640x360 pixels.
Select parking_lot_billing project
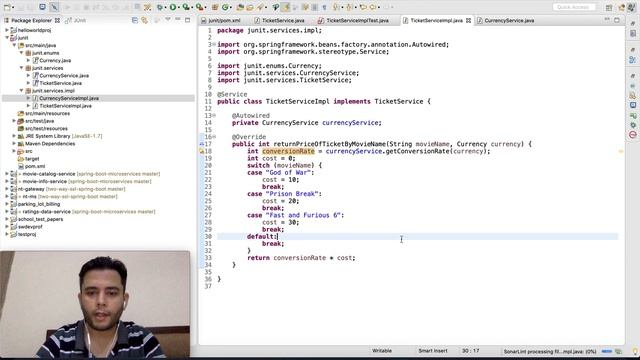click(x=39, y=204)
